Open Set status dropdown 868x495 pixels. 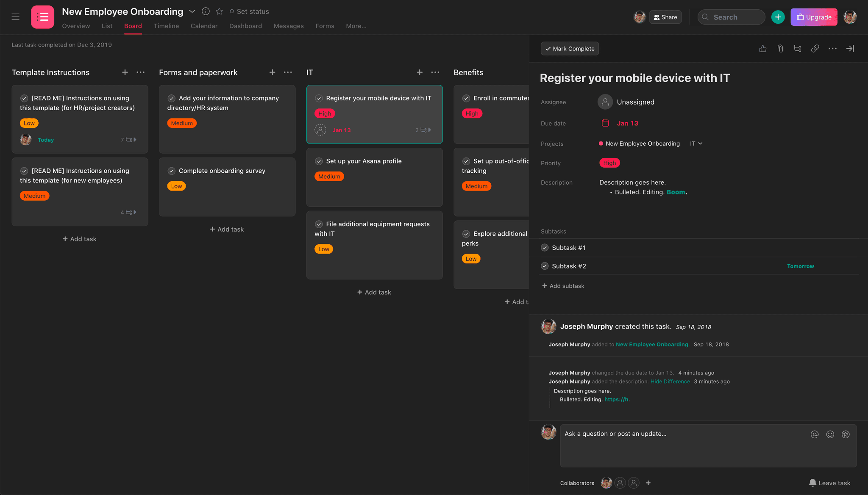click(x=249, y=11)
